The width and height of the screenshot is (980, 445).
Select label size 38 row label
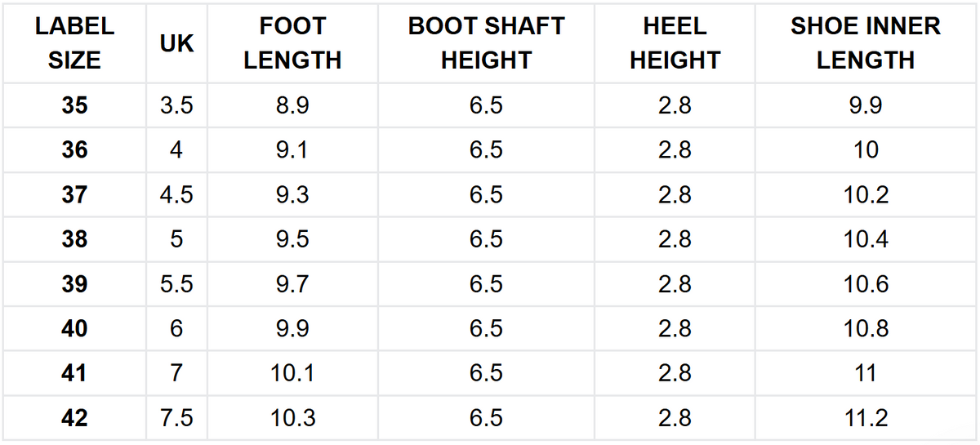74,240
